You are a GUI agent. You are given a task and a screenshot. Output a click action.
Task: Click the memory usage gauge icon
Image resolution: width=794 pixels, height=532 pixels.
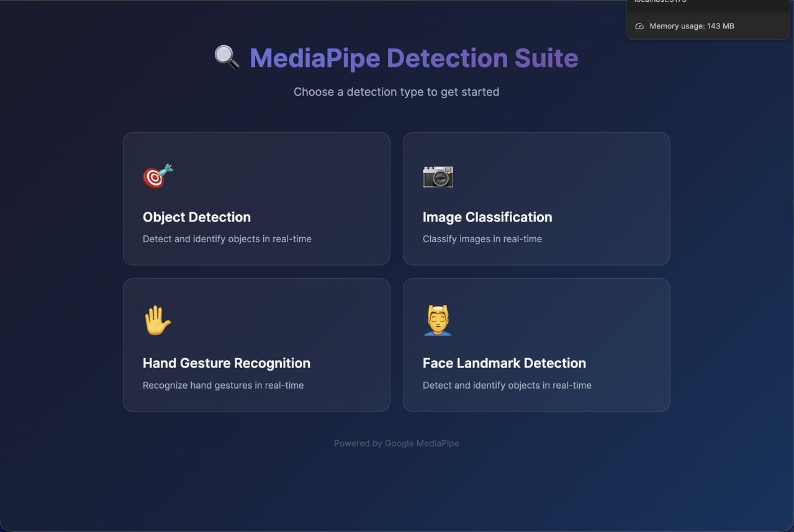pyautogui.click(x=639, y=26)
